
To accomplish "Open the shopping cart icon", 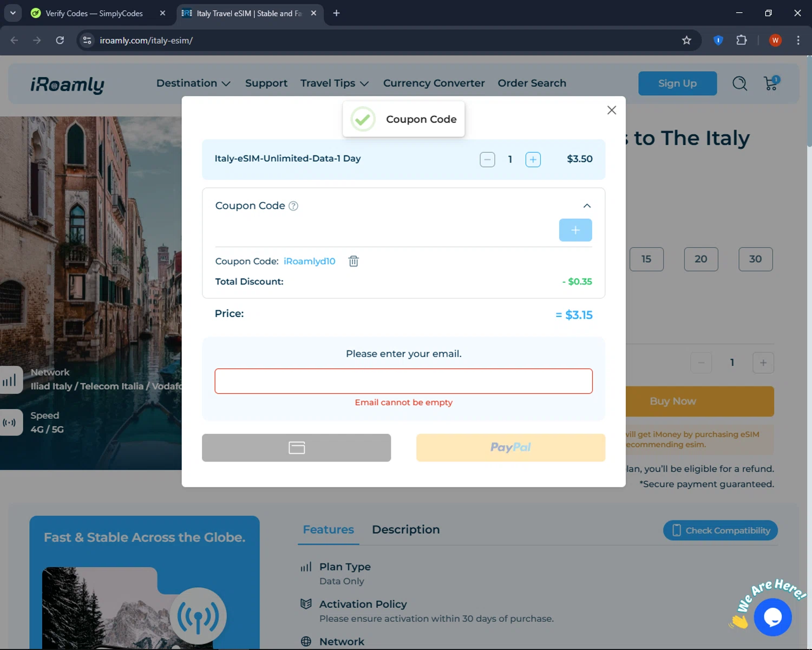I will point(771,83).
